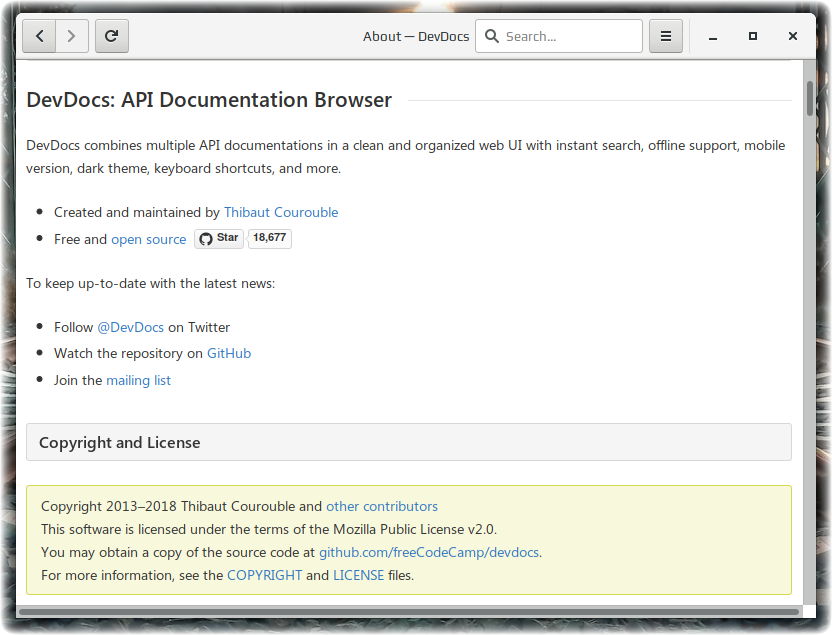Go back with the left arrow button

click(x=39, y=36)
